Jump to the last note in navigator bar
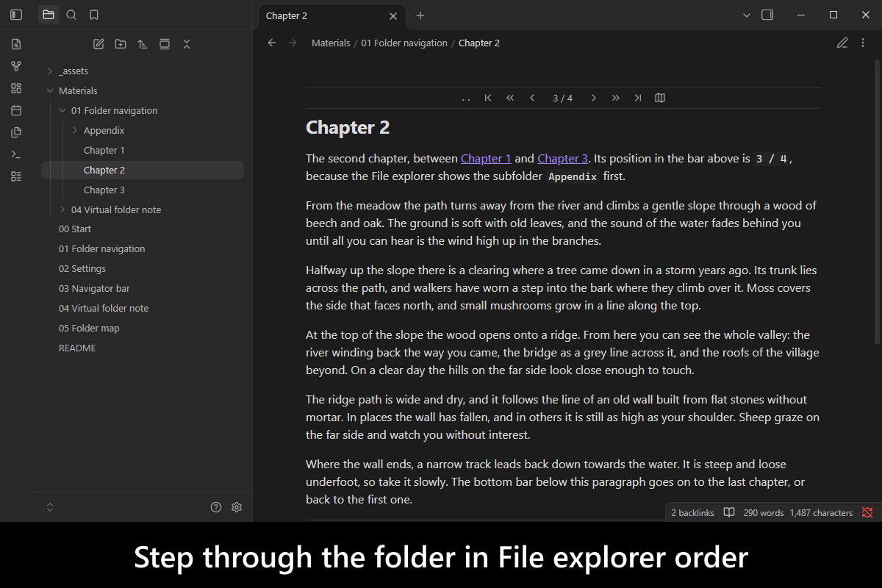The width and height of the screenshot is (882, 588). tap(638, 98)
